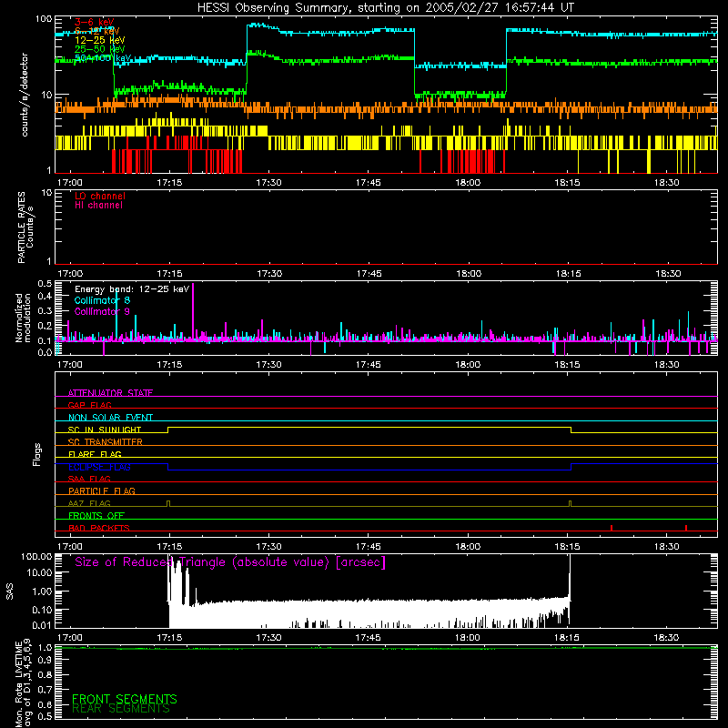
Task: Click the A4Z FLAG pulse near 17:15
Action: tap(168, 504)
